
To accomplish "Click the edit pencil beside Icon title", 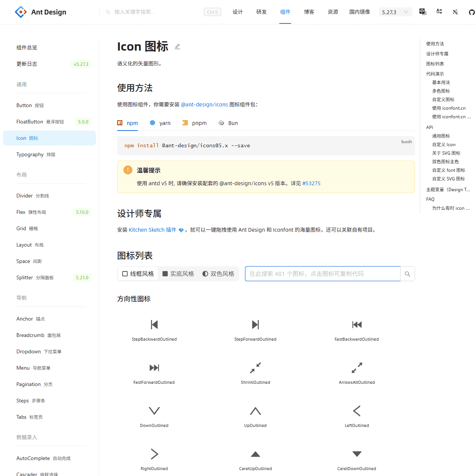I will (x=177, y=46).
